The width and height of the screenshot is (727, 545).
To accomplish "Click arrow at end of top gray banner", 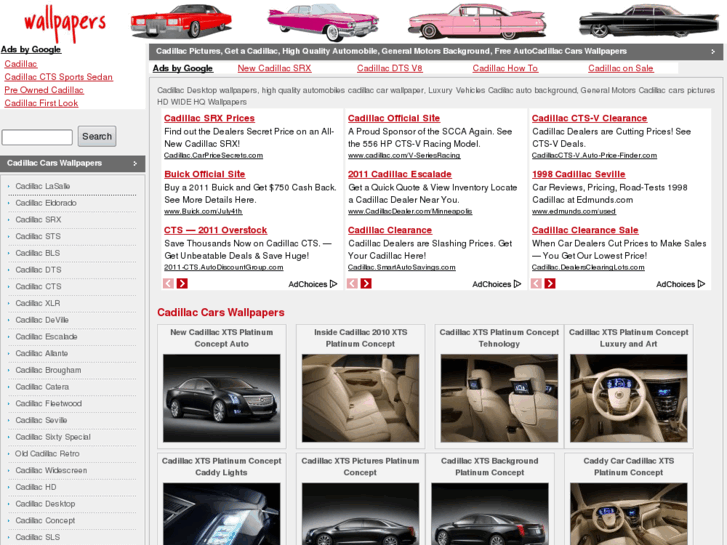I will click(x=713, y=51).
